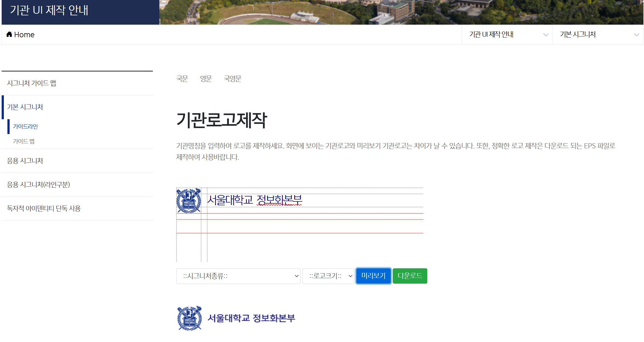Open 응용 시그니처(라인구분) in the sidebar
This screenshot has width=644, height=342.
pos(77,185)
